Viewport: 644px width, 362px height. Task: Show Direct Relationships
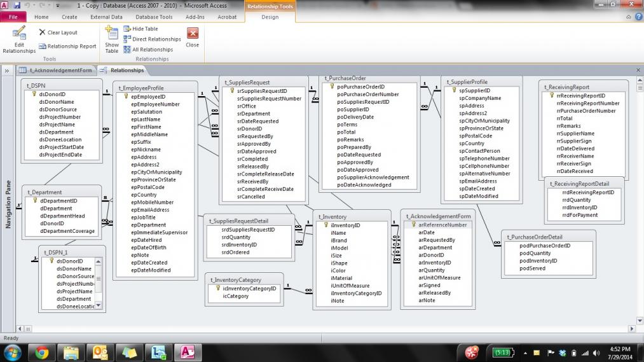pyautogui.click(x=152, y=39)
